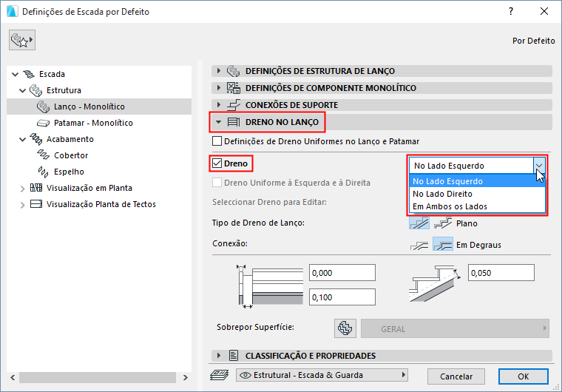Click the Componente Monolítico header icon
Screen dimensions: 562x392
point(234,87)
